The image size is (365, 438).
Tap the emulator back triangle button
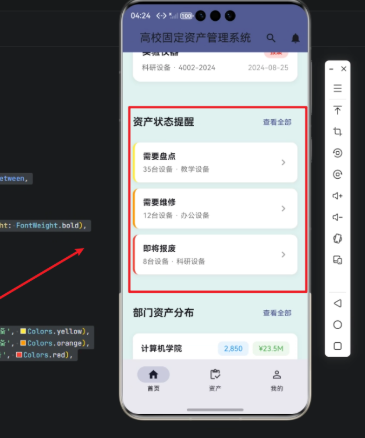click(x=337, y=303)
